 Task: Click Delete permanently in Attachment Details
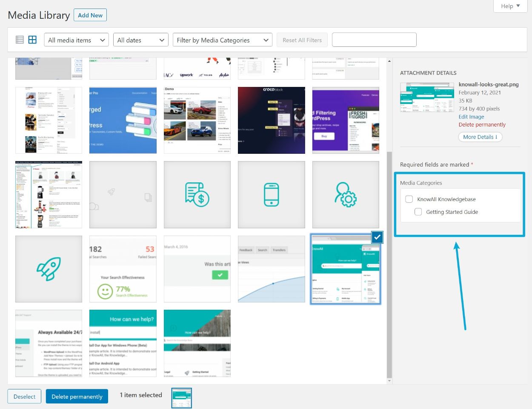tap(482, 124)
